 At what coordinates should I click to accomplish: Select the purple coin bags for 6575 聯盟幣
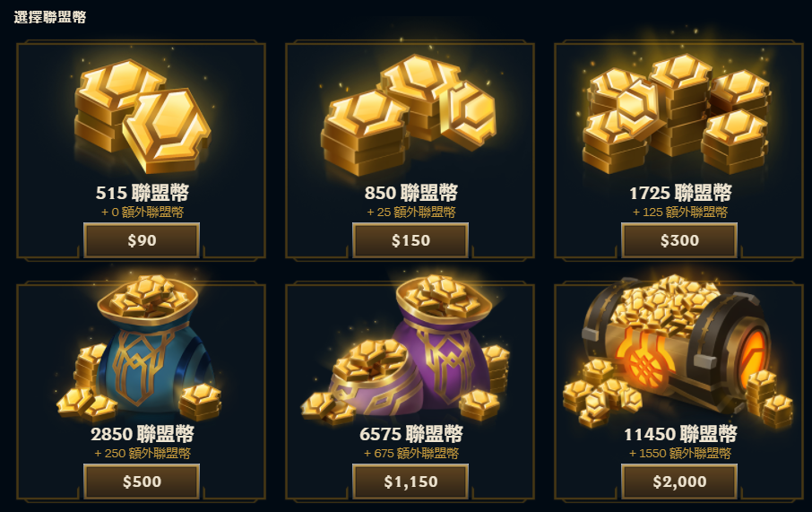pos(405,349)
